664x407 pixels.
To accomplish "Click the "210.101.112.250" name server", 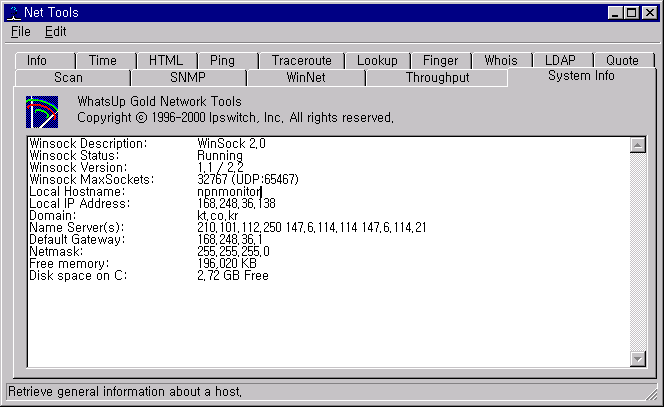I will 239,228.
